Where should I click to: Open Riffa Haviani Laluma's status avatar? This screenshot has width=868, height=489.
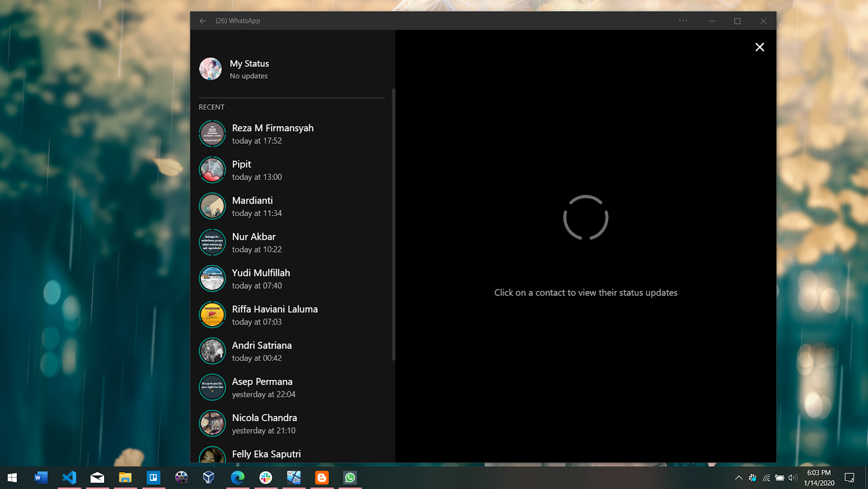pos(212,315)
